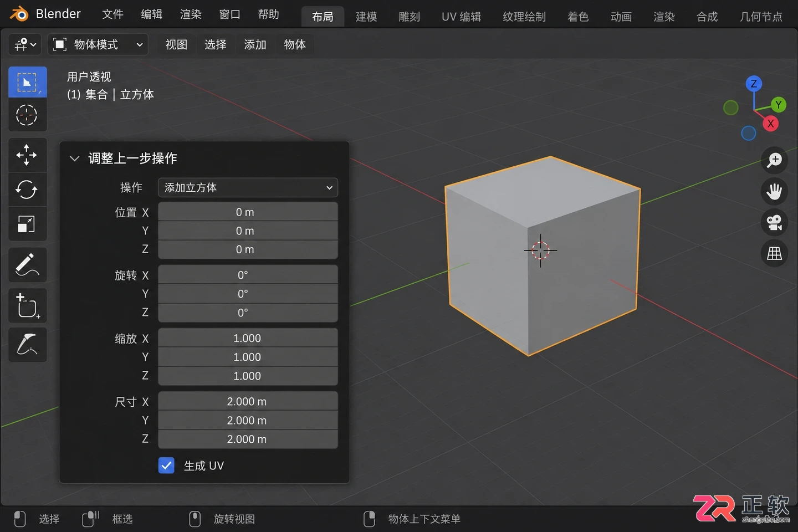
Task: Select the Scale tool
Action: [27, 224]
